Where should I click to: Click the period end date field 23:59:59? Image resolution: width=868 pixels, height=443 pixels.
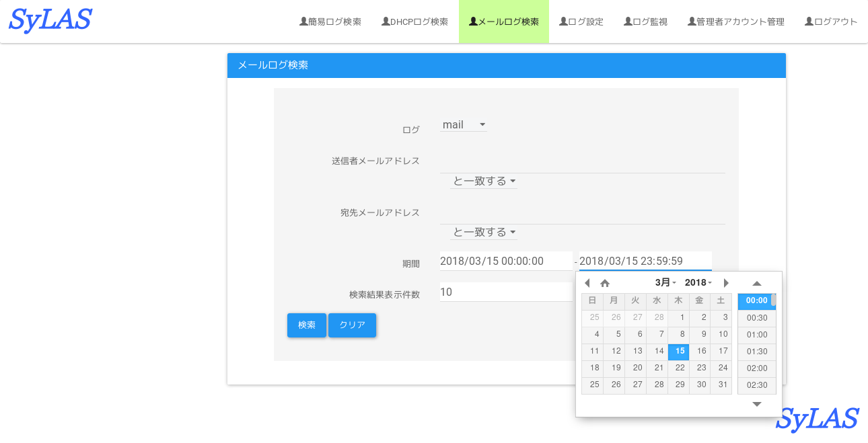click(645, 261)
